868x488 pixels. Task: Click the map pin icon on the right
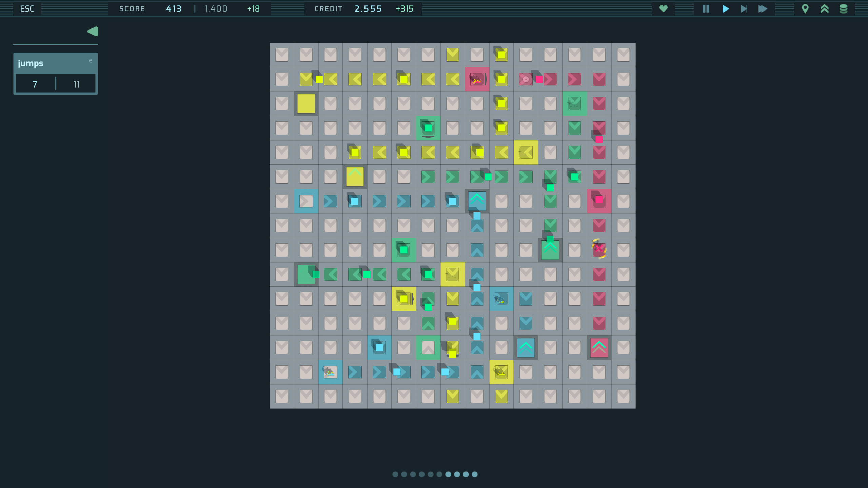point(806,9)
